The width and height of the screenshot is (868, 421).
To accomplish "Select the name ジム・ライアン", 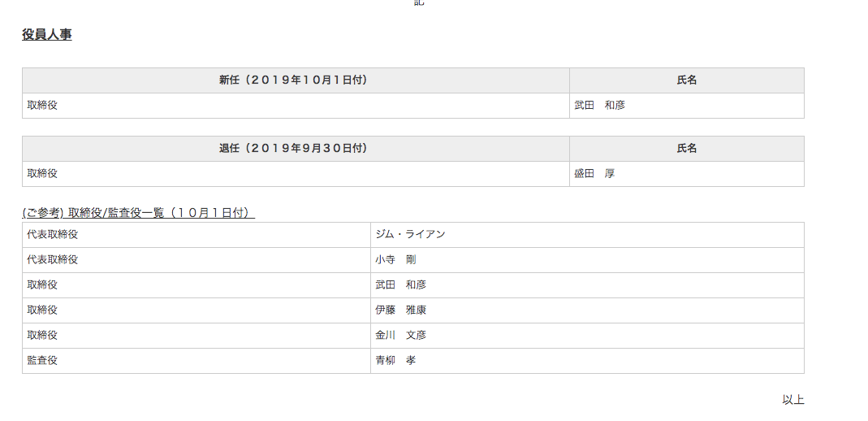I will click(x=410, y=235).
